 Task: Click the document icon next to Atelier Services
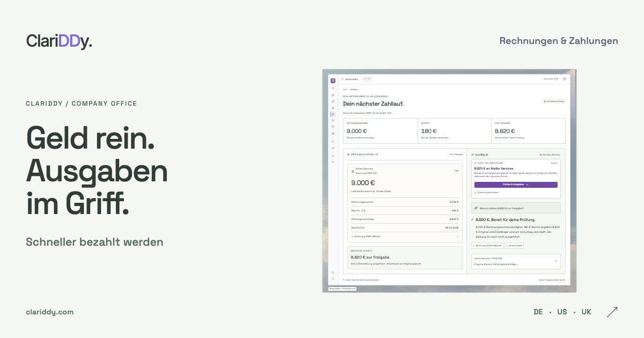[353, 171]
